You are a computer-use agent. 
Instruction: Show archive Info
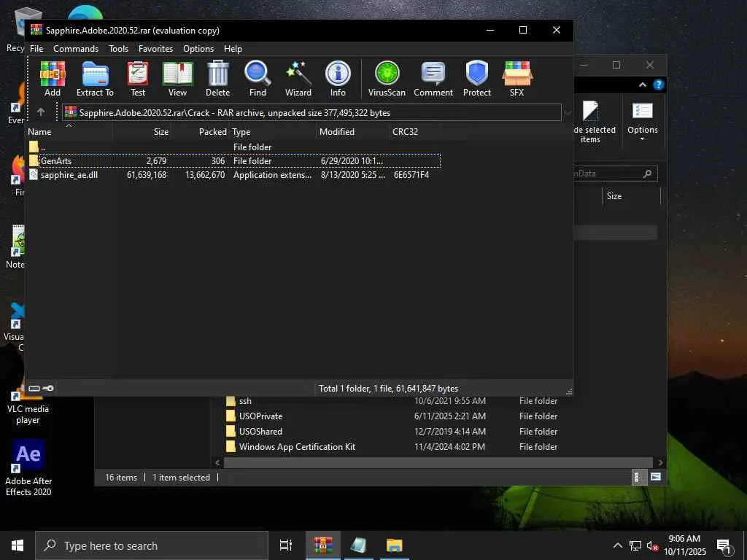click(x=338, y=79)
